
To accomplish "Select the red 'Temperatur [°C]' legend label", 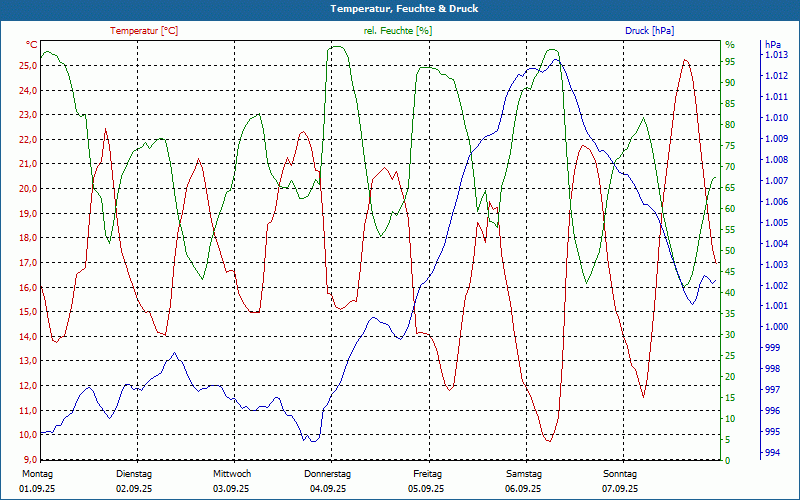I will click(x=144, y=31).
